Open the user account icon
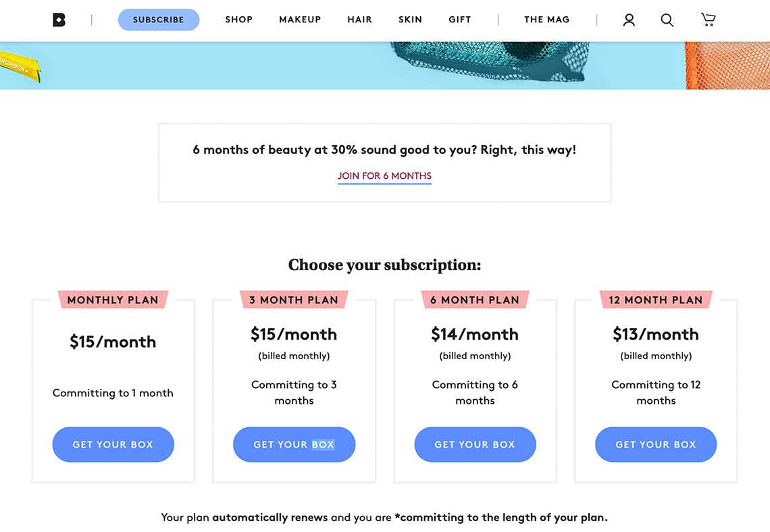The image size is (770, 532). (x=629, y=20)
